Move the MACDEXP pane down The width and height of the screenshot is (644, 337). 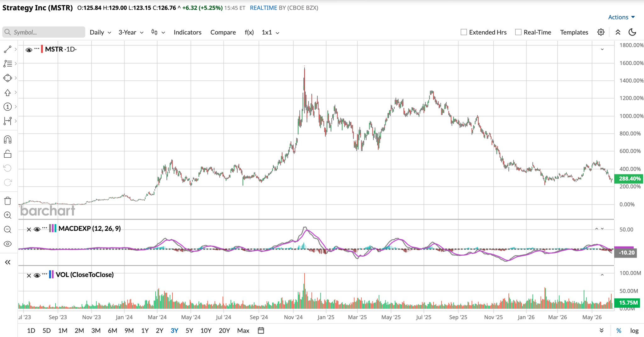602,229
